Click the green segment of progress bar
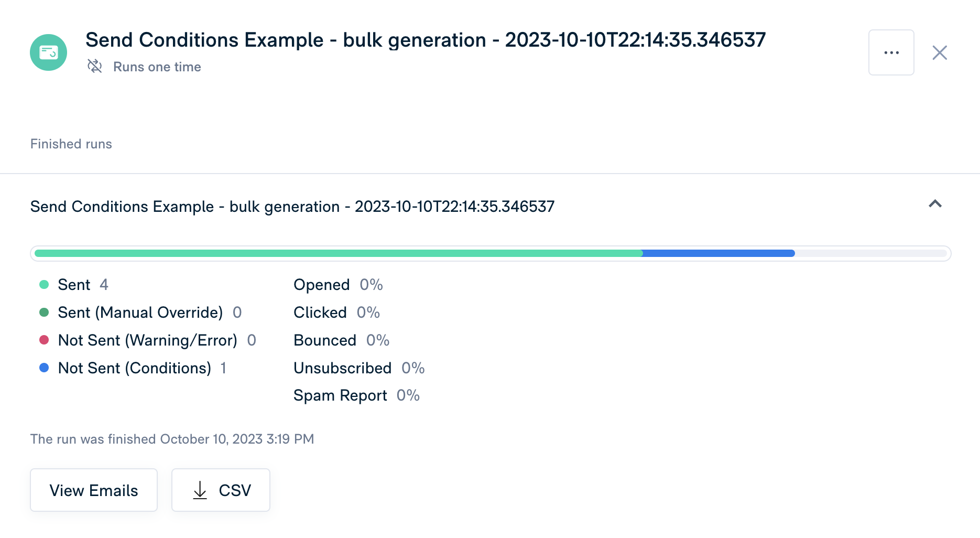 (339, 253)
